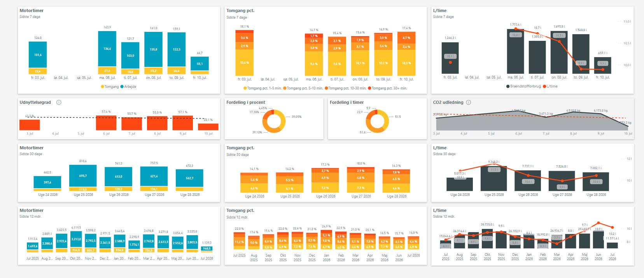The image size is (644, 278).
Task: Select teal 562,7 bar for Uge 28 2026
Action: (x=189, y=178)
